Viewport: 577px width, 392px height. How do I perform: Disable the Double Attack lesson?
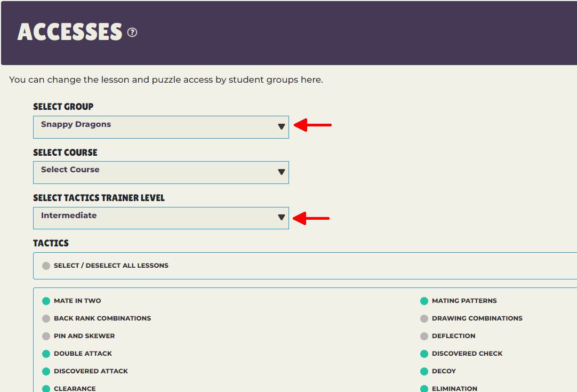46,354
